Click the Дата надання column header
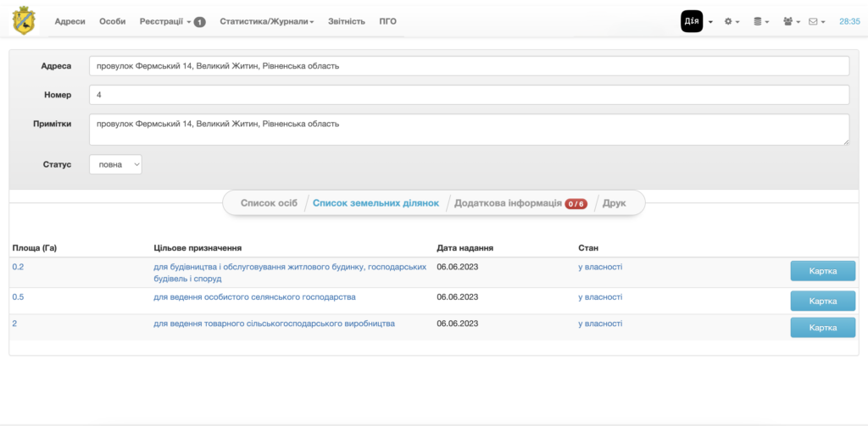The height and width of the screenshot is (426, 868). (465, 248)
